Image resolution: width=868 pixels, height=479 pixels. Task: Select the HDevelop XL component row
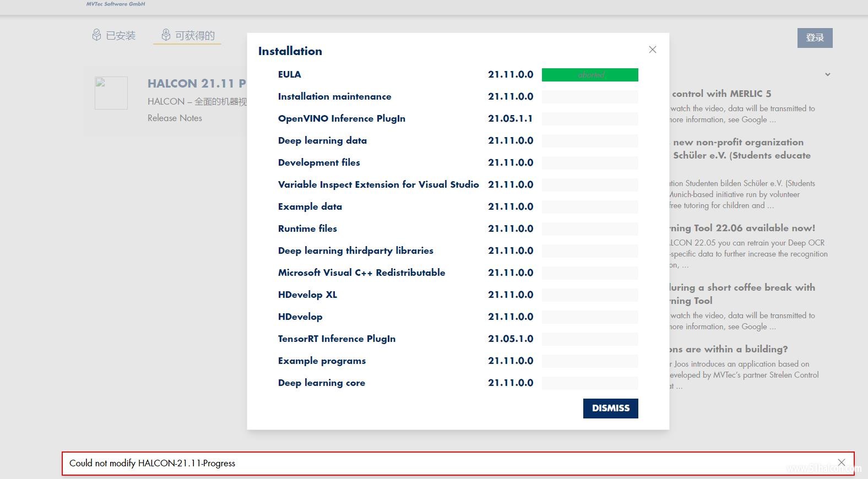tap(307, 295)
